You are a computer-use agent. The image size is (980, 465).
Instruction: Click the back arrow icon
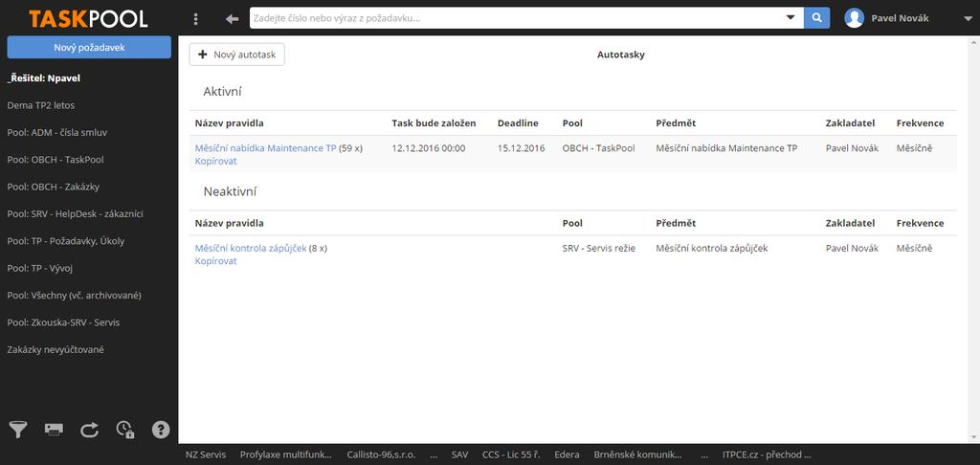pos(232,19)
